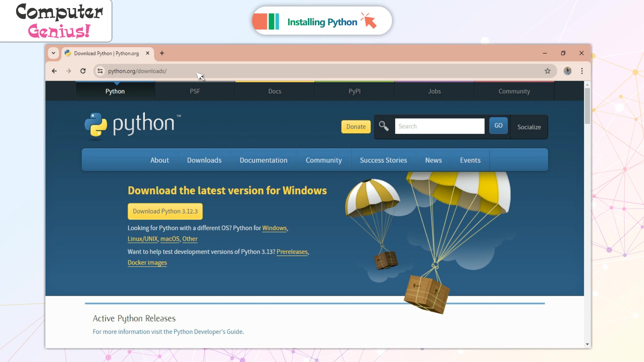Open the About menu item
Viewport: 644px width, 362px height.
coord(160,160)
